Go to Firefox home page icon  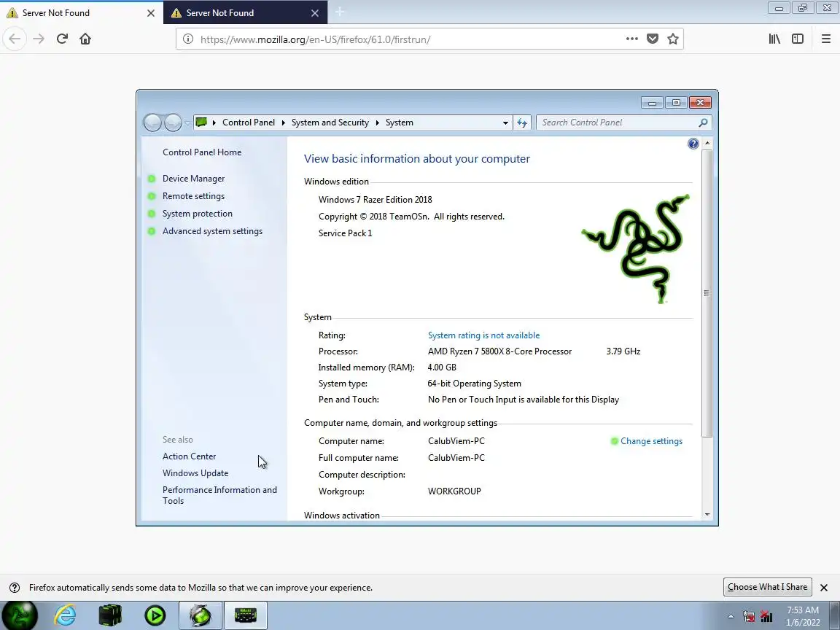tap(85, 39)
